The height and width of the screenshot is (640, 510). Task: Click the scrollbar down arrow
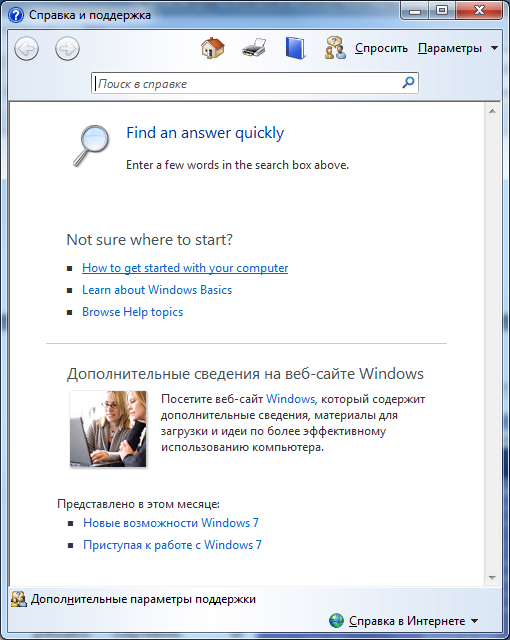[x=492, y=578]
